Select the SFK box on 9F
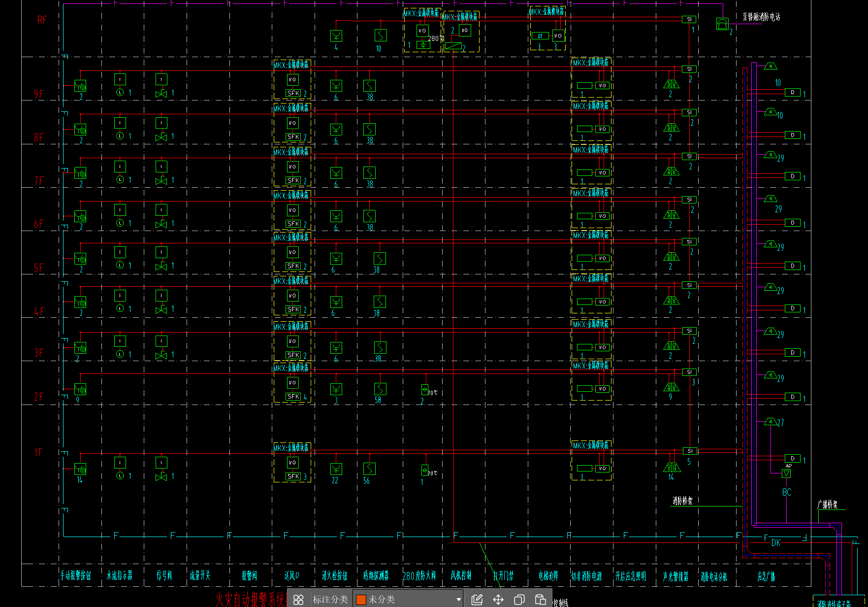Image resolution: width=868 pixels, height=607 pixels. pyautogui.click(x=293, y=93)
